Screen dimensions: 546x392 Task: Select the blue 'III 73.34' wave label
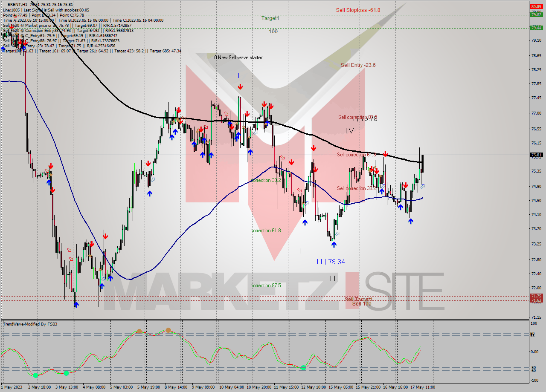pos(331,262)
